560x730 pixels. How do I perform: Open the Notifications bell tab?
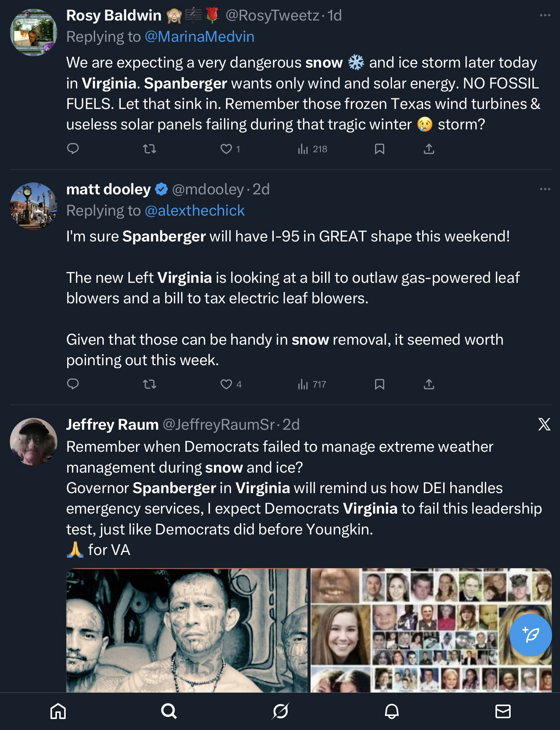[391, 711]
